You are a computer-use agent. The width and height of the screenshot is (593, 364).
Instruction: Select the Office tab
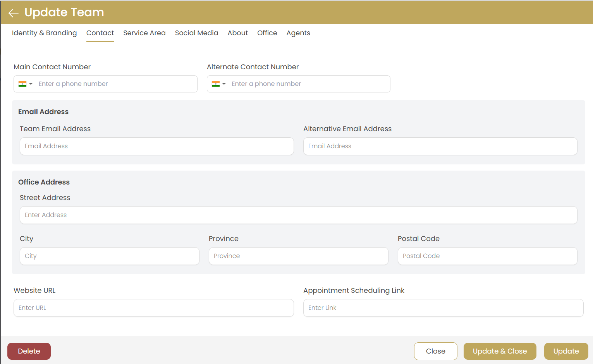pos(267,33)
